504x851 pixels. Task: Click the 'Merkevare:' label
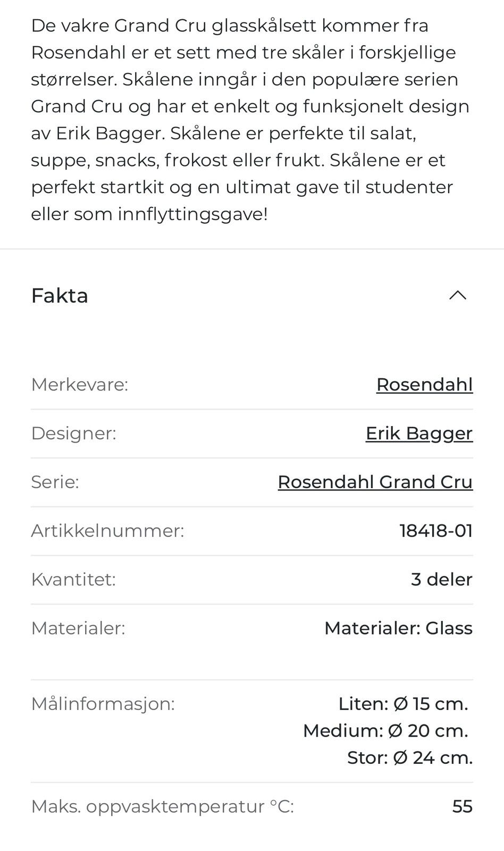(x=80, y=385)
